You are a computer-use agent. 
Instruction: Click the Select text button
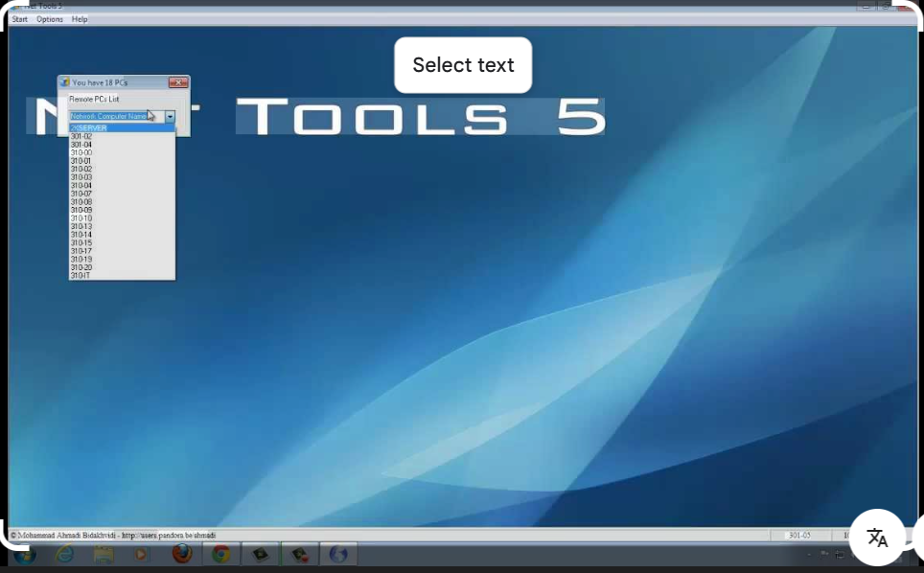[x=463, y=64]
